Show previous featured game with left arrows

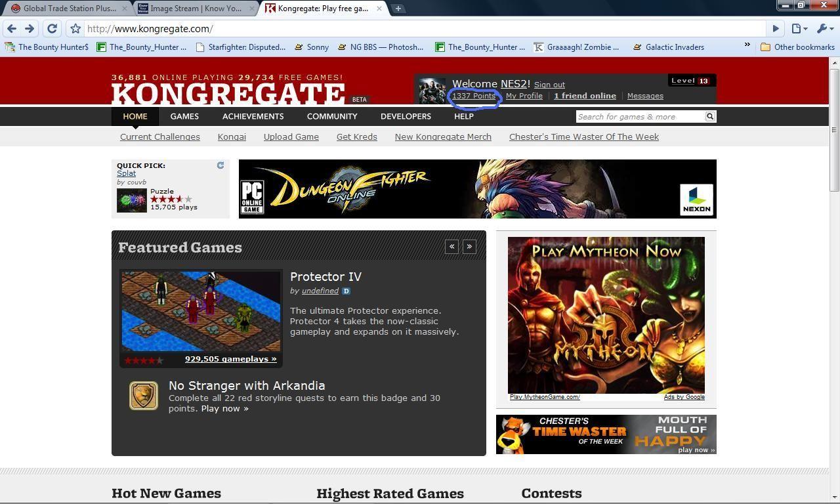[451, 247]
